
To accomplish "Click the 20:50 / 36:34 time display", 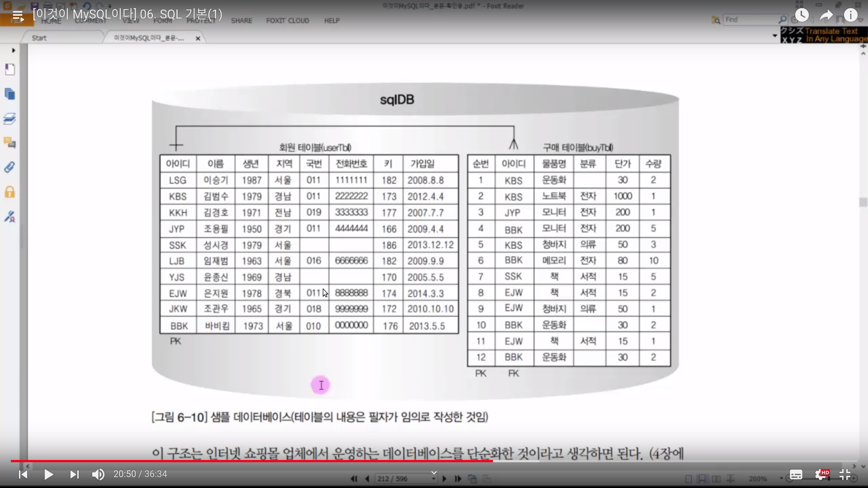I will [x=140, y=474].
